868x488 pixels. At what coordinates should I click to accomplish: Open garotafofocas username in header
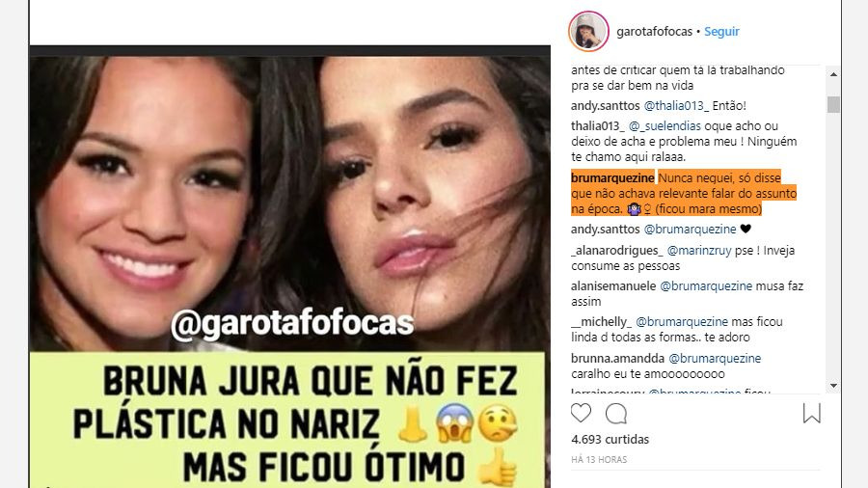(654, 32)
